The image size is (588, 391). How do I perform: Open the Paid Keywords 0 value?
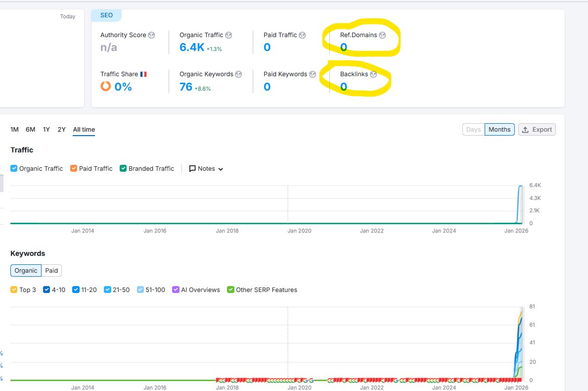(267, 87)
